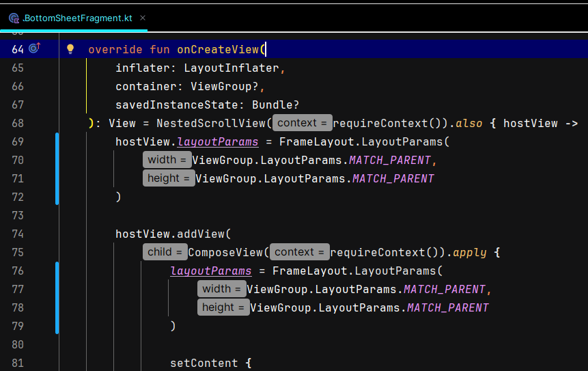Viewport: 588px width, 371px height.
Task: Click the closing parenthesis on line 79
Action: coord(173,326)
